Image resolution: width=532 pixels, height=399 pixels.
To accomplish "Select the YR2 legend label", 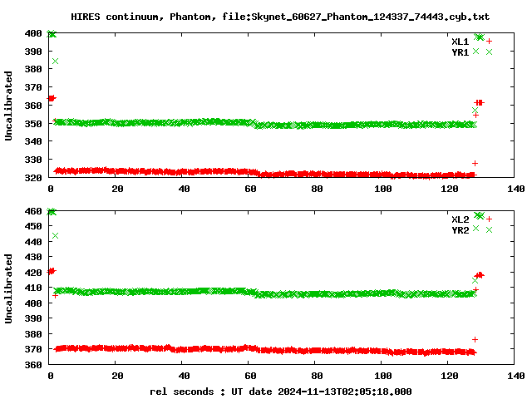I will [x=460, y=230].
